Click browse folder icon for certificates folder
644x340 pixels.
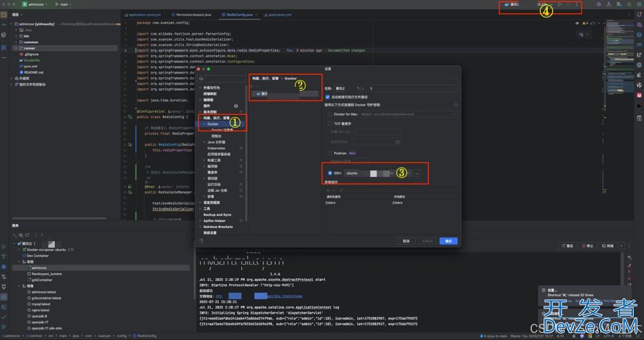point(397,142)
